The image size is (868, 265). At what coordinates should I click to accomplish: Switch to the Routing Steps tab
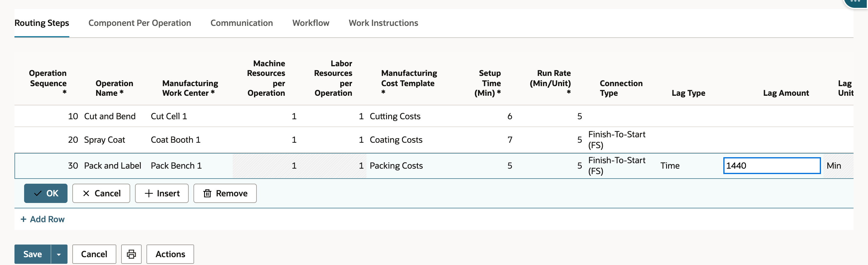[x=42, y=23]
